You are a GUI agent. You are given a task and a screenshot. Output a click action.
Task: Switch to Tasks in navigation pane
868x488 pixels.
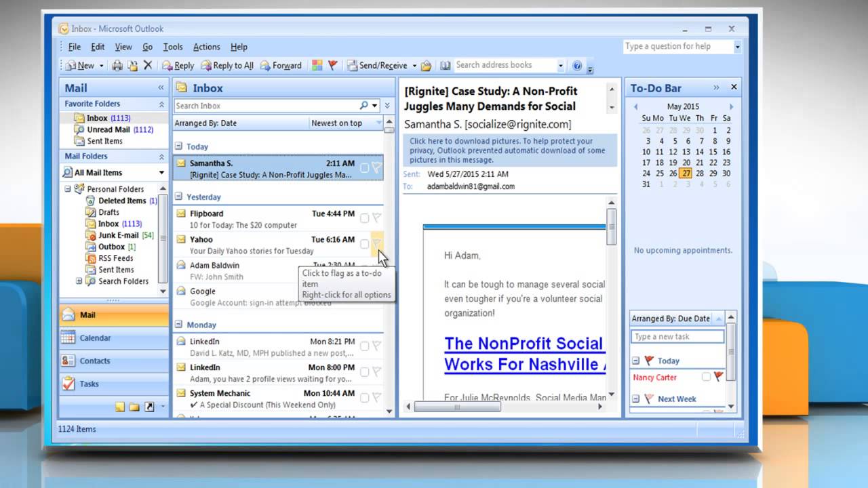pos(114,384)
